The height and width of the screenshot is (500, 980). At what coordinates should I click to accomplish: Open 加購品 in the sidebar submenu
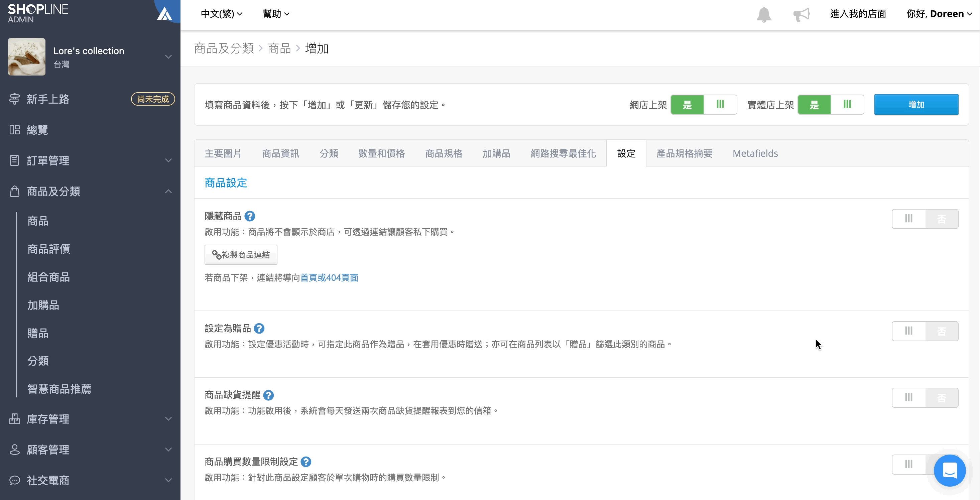point(43,305)
